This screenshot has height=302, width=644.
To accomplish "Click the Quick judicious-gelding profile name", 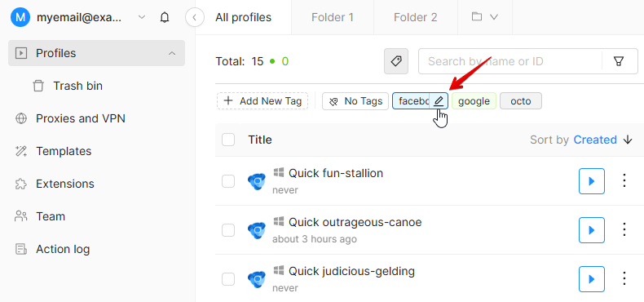I will click(351, 271).
